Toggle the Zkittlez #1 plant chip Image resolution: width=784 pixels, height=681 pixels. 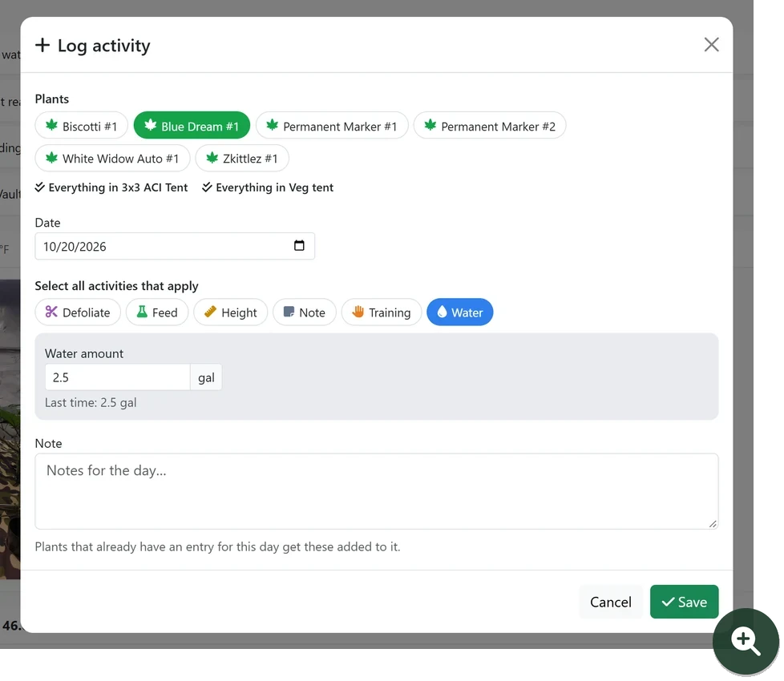tap(242, 159)
